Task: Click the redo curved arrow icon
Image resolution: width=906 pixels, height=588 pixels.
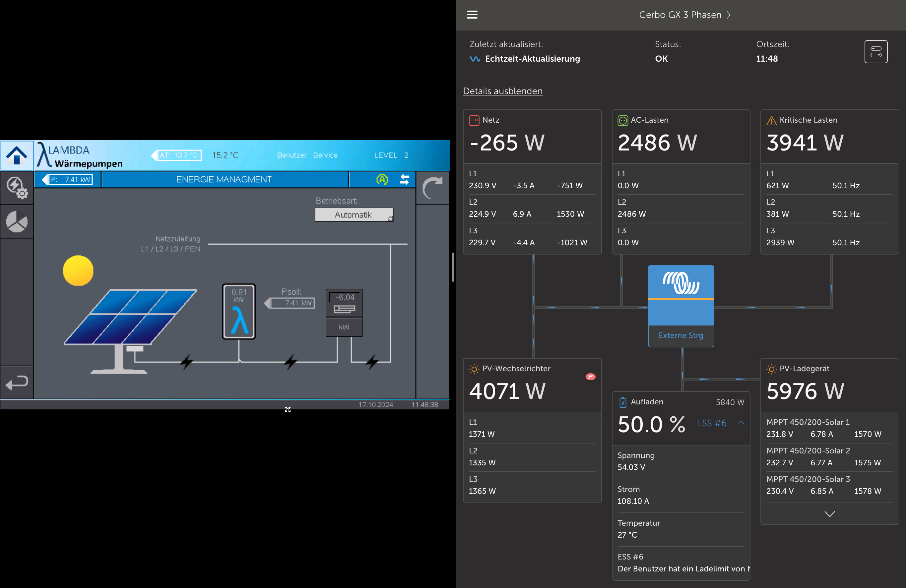Action: 432,188
